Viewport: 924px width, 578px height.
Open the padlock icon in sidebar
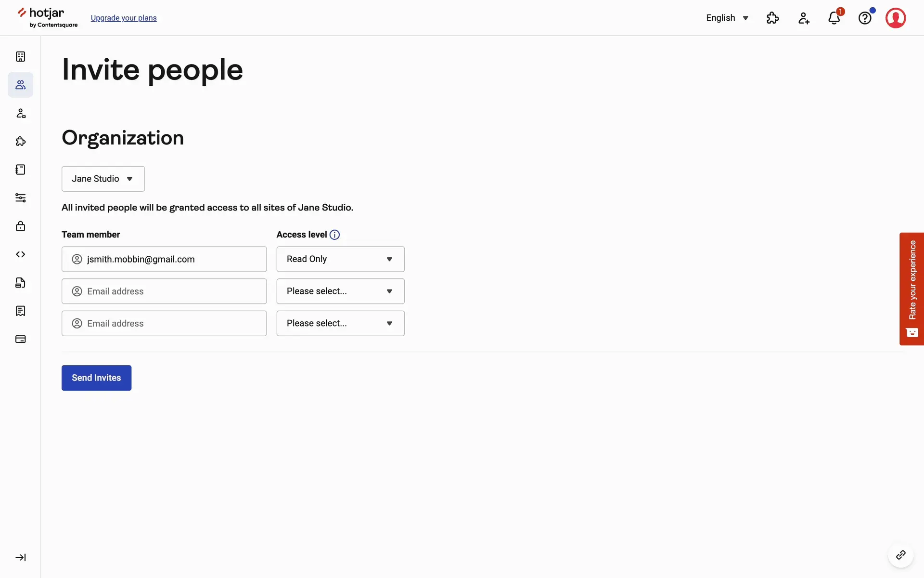coord(20,226)
